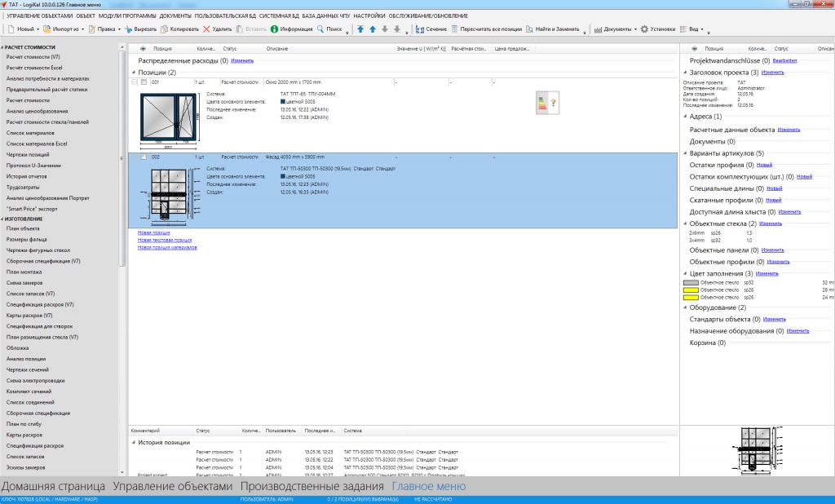Move position to top with barred blue arrow
The image size is (835, 504).
[360, 29]
